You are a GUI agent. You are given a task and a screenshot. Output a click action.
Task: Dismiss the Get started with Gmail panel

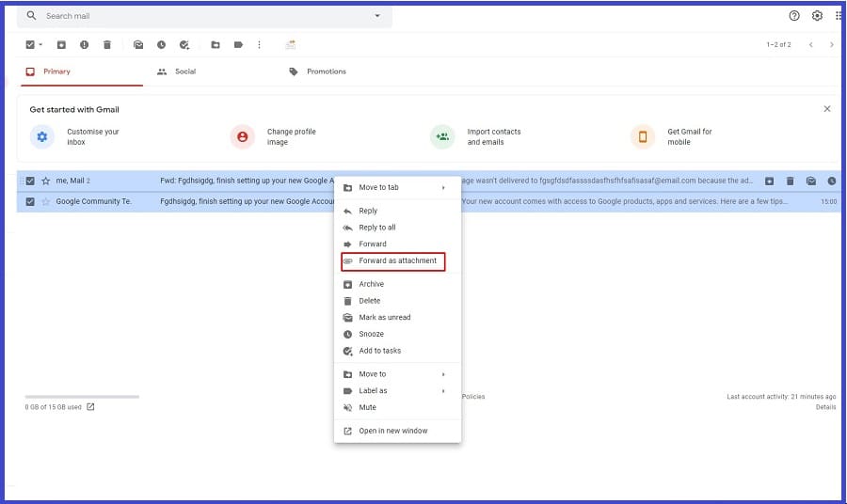(827, 109)
